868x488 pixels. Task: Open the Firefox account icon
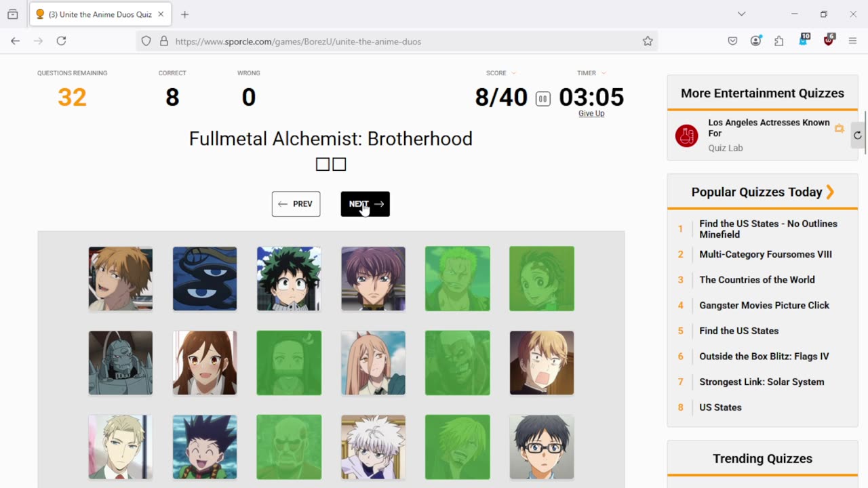click(755, 41)
